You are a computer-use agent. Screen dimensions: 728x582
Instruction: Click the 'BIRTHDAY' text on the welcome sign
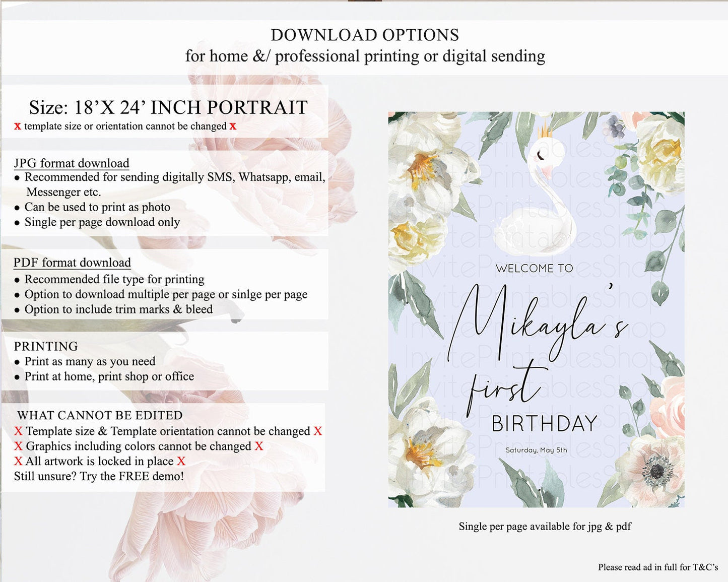tap(544, 424)
